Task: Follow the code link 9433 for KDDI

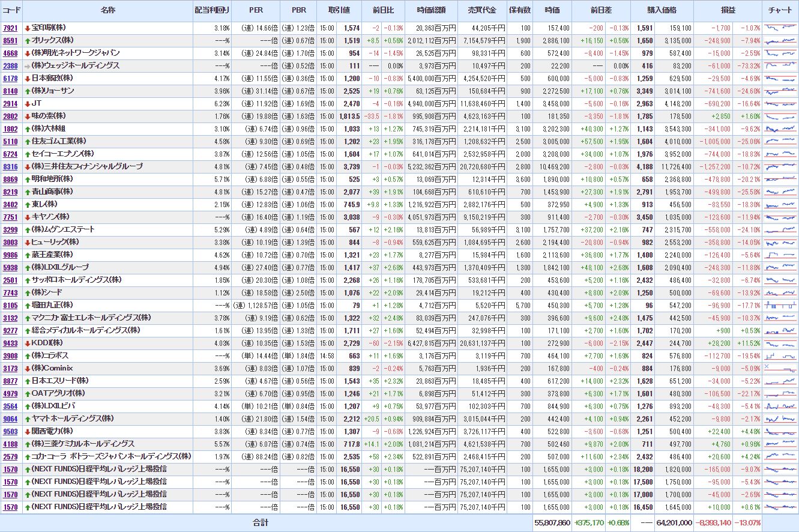Action: [x=10, y=343]
